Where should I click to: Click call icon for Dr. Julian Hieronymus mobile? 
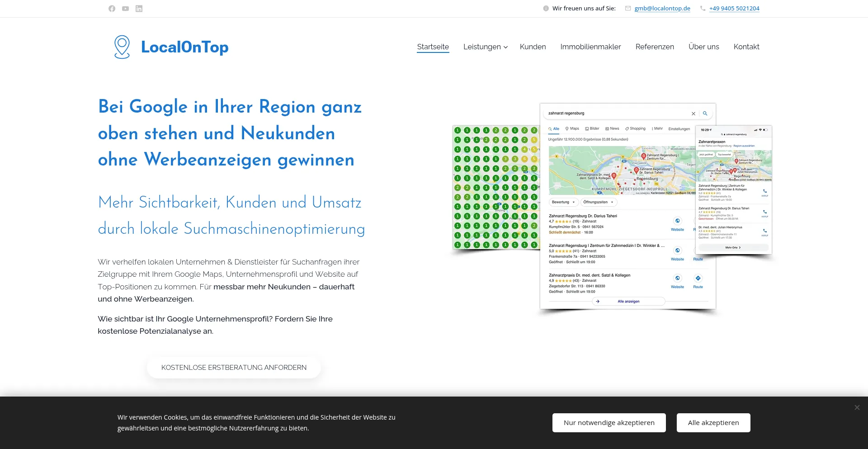click(764, 231)
